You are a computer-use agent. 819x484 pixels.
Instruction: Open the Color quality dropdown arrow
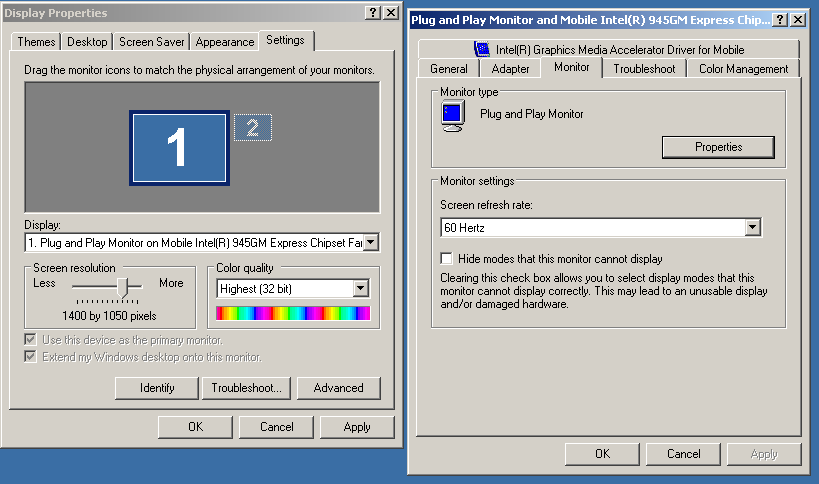pyautogui.click(x=360, y=288)
